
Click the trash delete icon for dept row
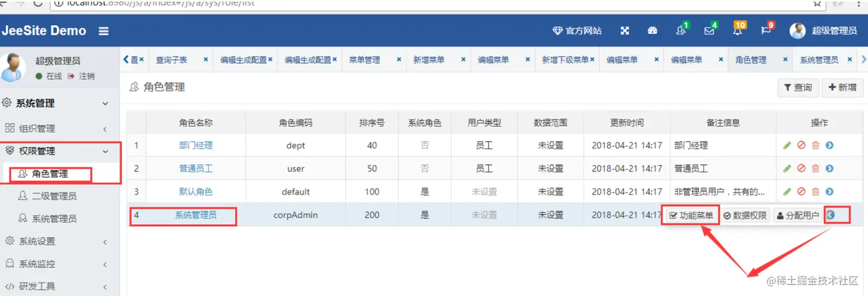pyautogui.click(x=815, y=145)
